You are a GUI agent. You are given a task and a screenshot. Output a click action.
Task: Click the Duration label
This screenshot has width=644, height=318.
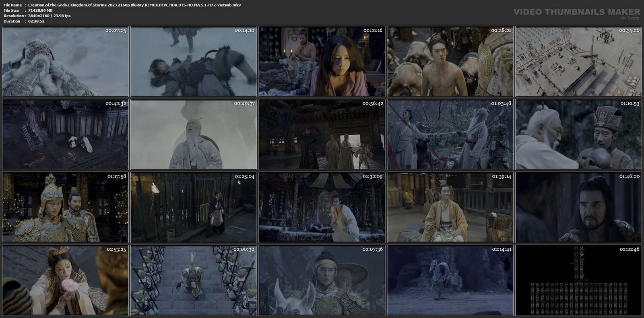click(12, 21)
